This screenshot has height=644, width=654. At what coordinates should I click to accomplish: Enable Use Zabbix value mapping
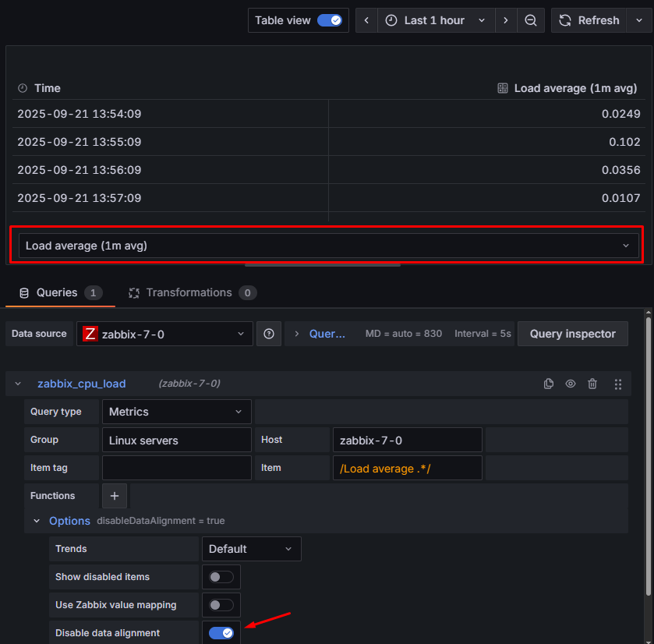[x=221, y=605]
